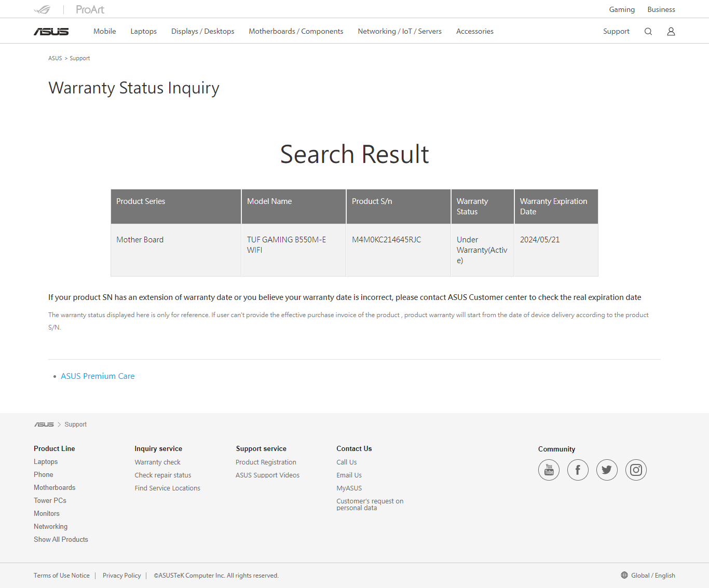709x588 pixels.
Task: Open footer Tower PCs link
Action: [x=50, y=501]
